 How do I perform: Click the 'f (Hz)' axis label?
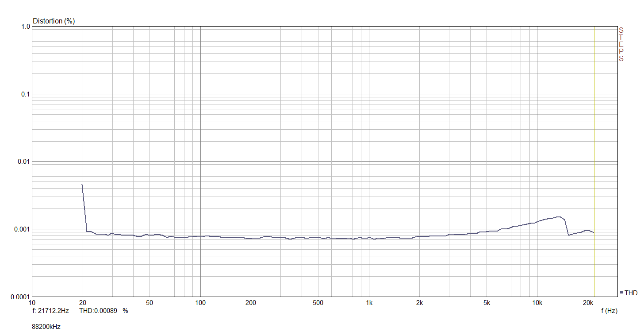tap(609, 311)
